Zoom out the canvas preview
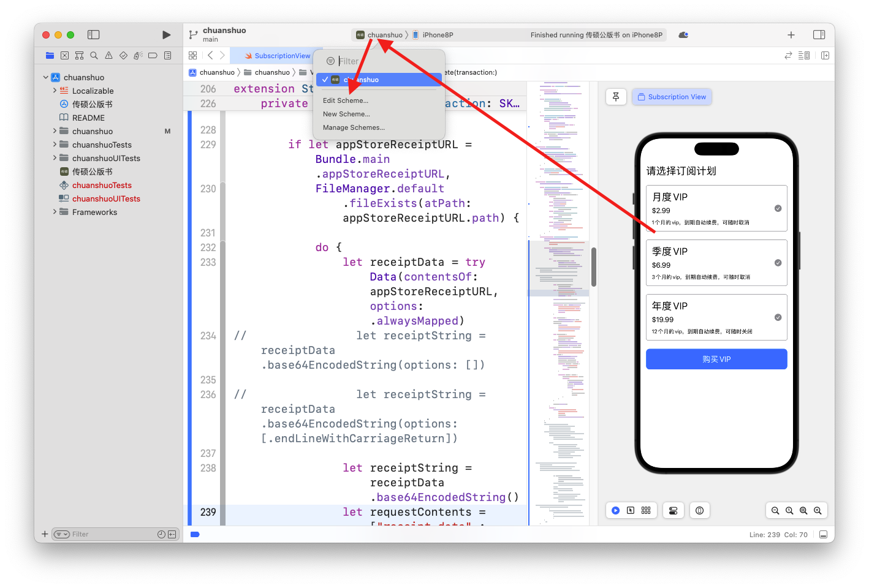 point(775,510)
